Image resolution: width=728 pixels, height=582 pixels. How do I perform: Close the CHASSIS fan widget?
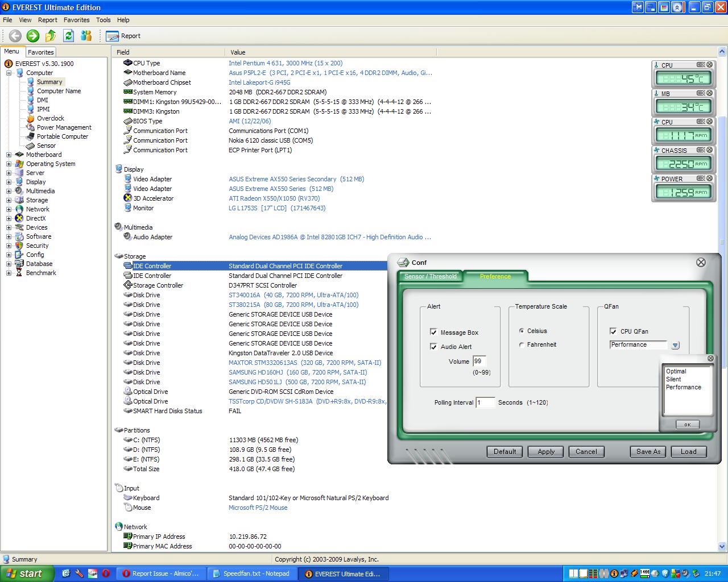tap(710, 150)
